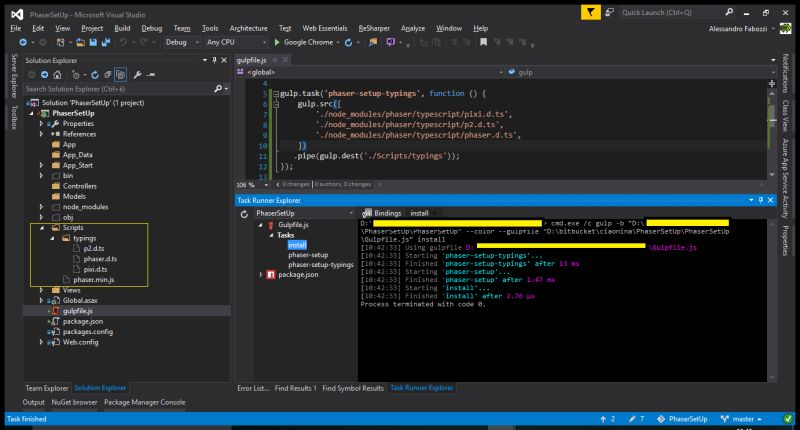Click the Navigate Backward toolbar icon
The height and width of the screenshot is (430, 800).
point(23,42)
